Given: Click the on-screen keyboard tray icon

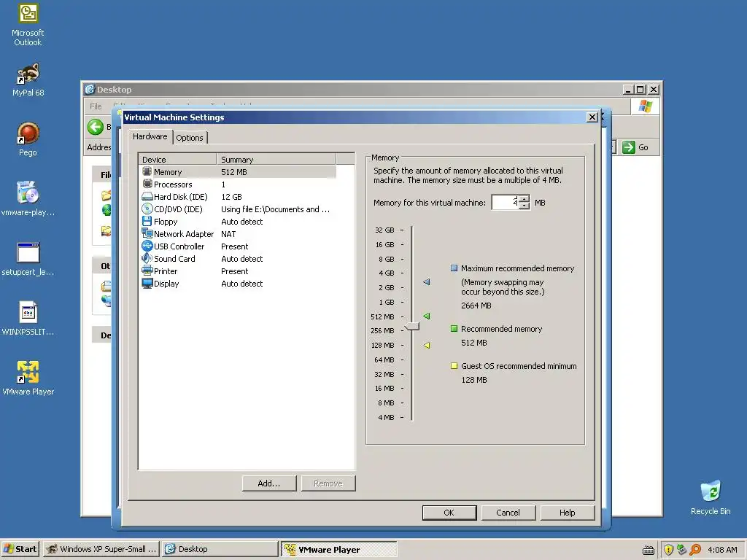Looking at the screenshot, I should pos(648,550).
